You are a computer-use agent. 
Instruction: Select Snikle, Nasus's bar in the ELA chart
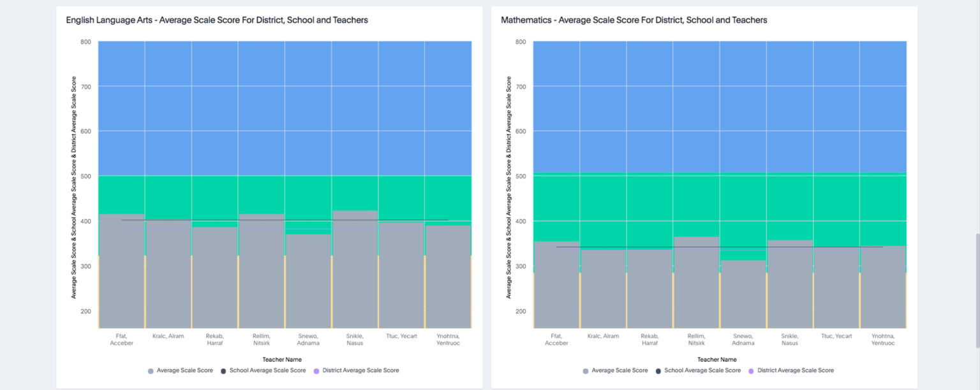pos(354,274)
